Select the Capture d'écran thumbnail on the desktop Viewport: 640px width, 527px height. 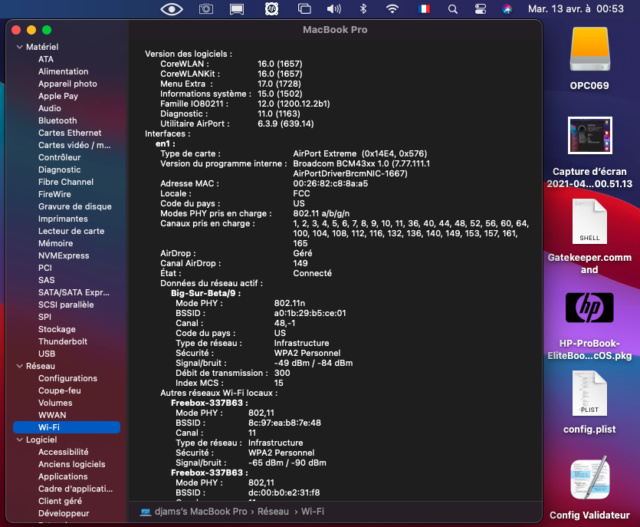[x=590, y=136]
